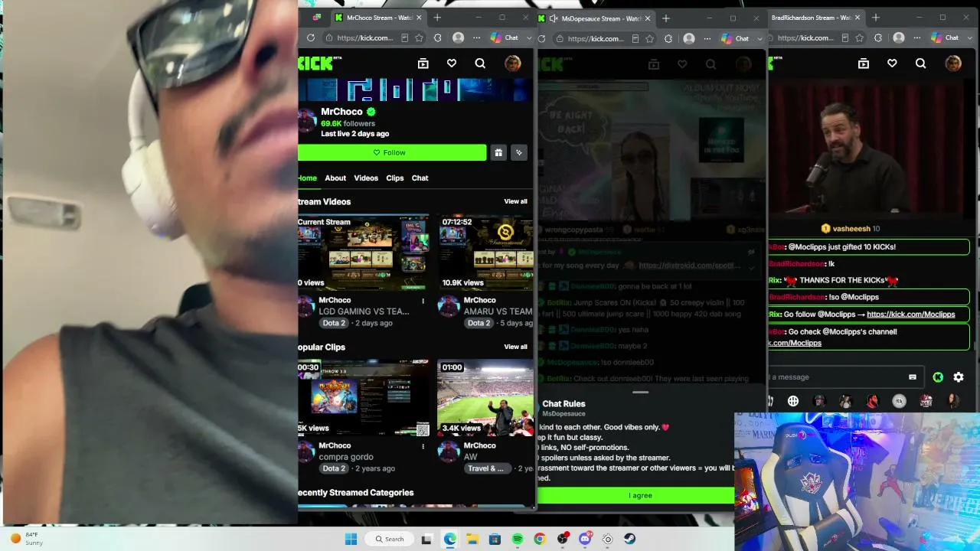The image size is (980, 551).
Task: Click the green Kicks icon in BradRichardson chat
Action: pos(938,377)
